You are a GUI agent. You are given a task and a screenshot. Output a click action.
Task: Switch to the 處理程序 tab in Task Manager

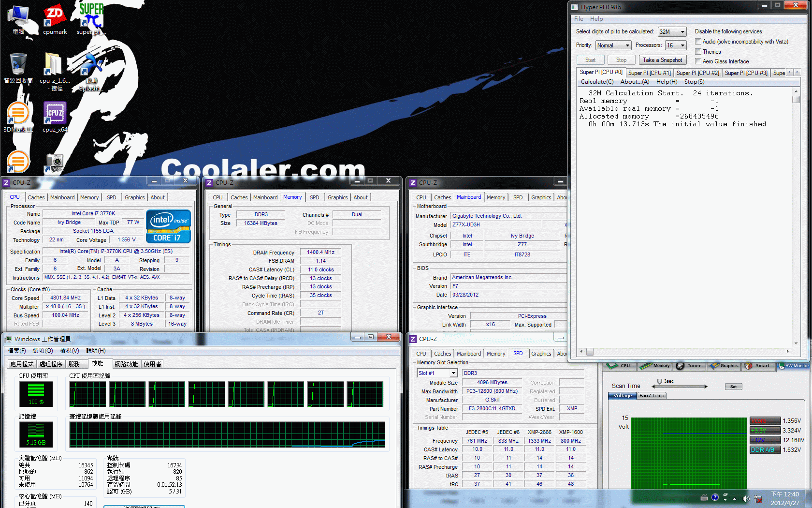tap(51, 364)
